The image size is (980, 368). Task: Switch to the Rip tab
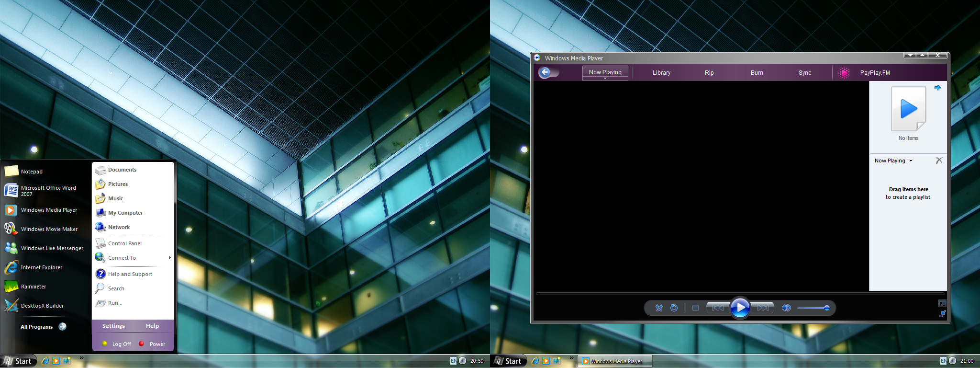click(709, 73)
